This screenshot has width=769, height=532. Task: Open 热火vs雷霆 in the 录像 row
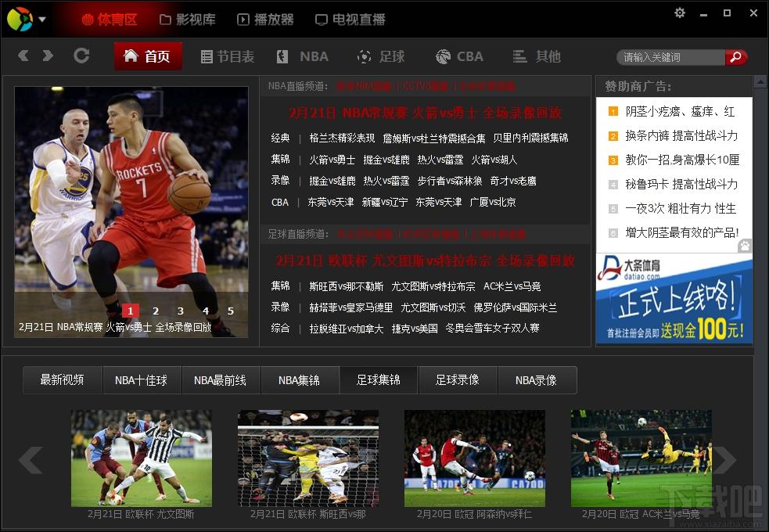(386, 181)
